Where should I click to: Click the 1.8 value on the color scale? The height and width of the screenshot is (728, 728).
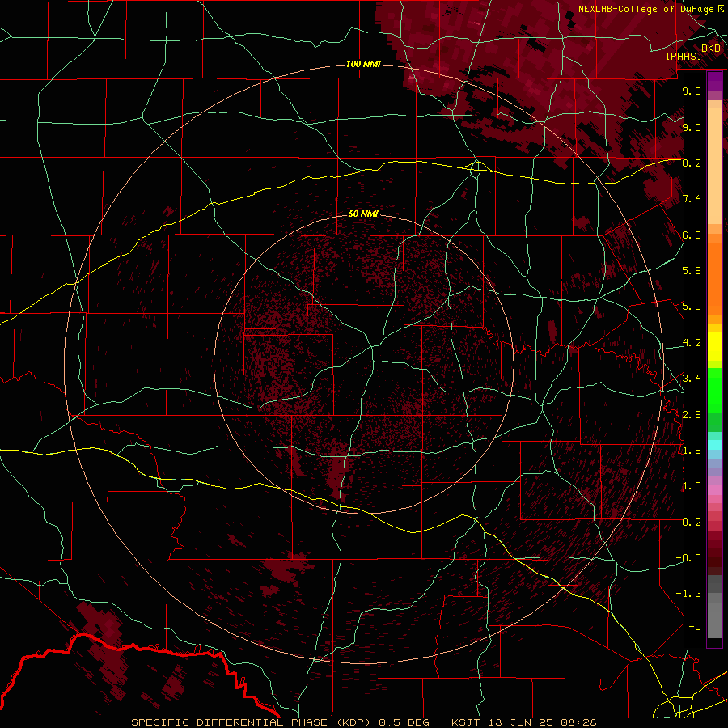tap(692, 451)
